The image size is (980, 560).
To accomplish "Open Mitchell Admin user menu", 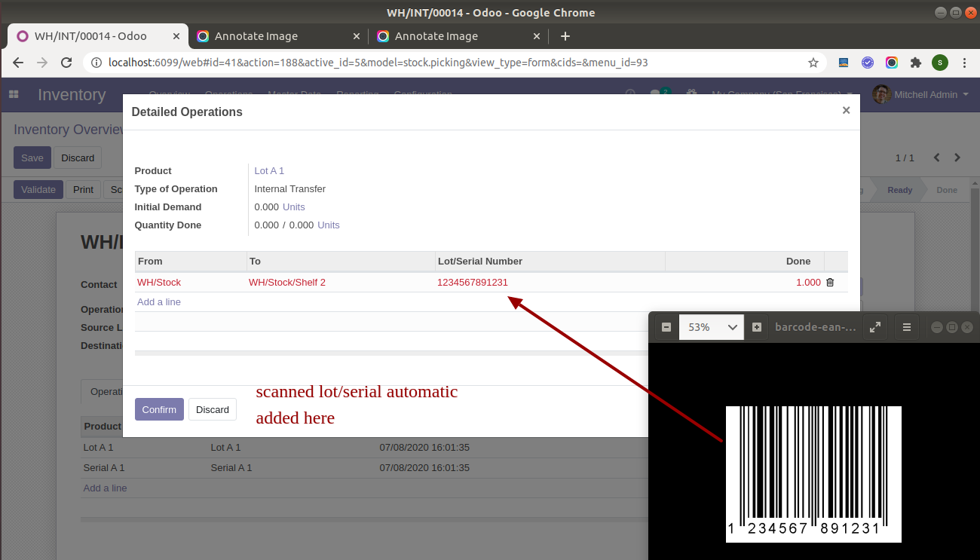I will coord(920,94).
